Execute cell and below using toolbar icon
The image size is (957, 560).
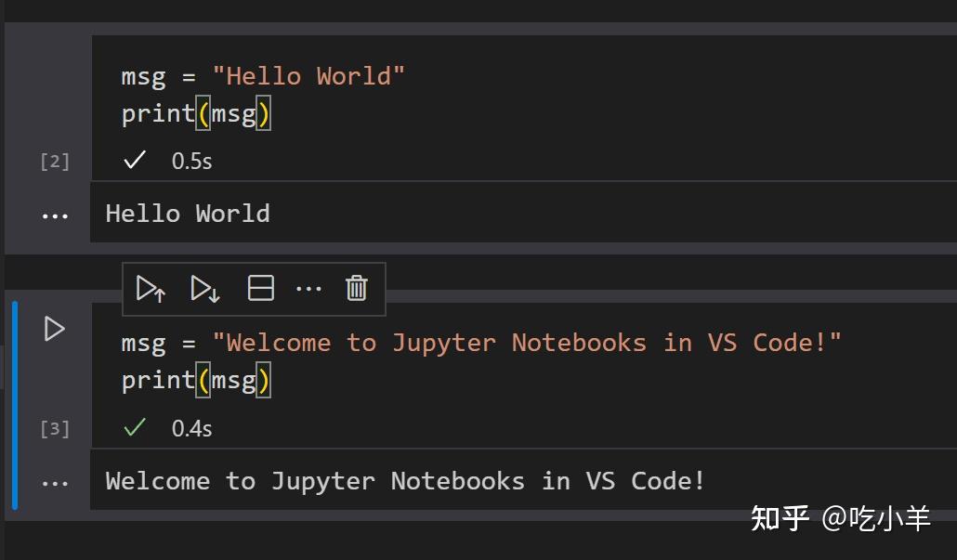(204, 288)
